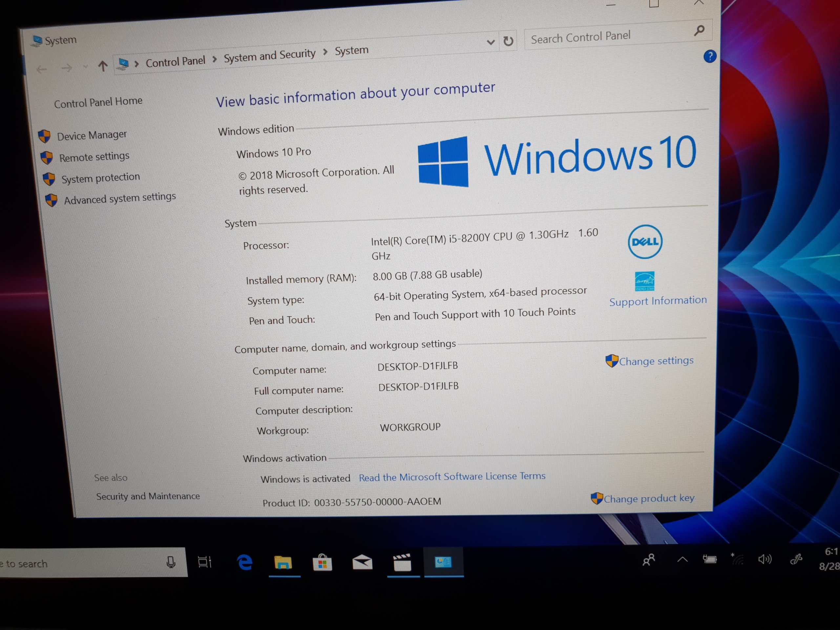Screen dimensions: 840x630
Task: Click shield icon beside System protection
Action: tap(49, 179)
